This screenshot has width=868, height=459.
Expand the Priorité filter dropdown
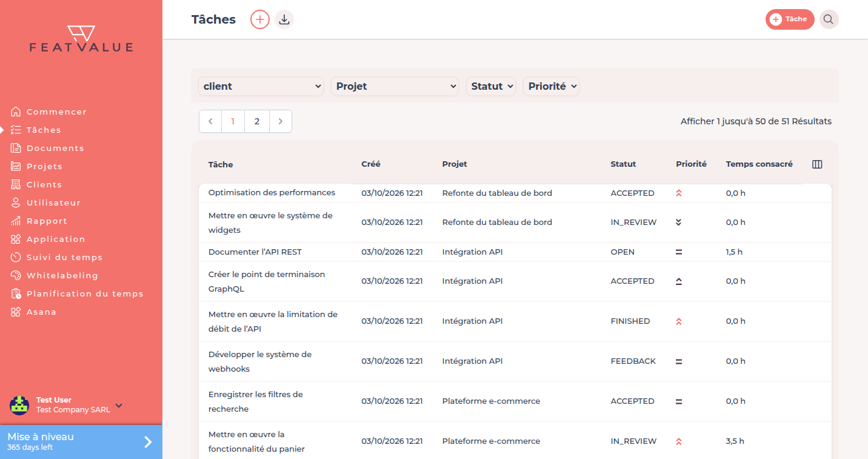pos(551,86)
